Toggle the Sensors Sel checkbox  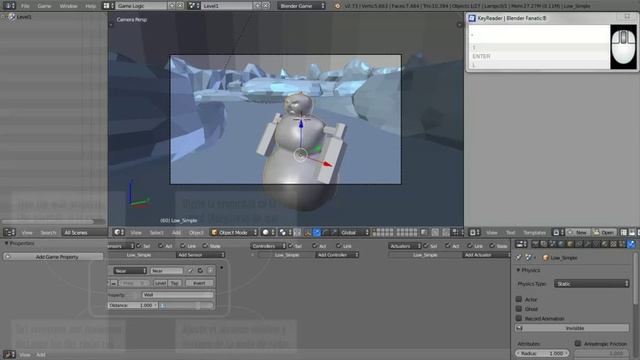(139, 246)
